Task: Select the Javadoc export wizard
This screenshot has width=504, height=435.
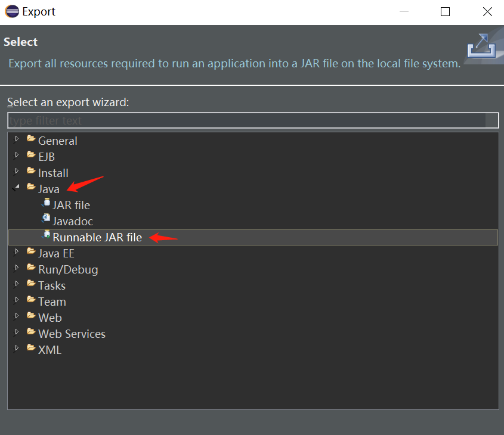Action: pos(73,221)
